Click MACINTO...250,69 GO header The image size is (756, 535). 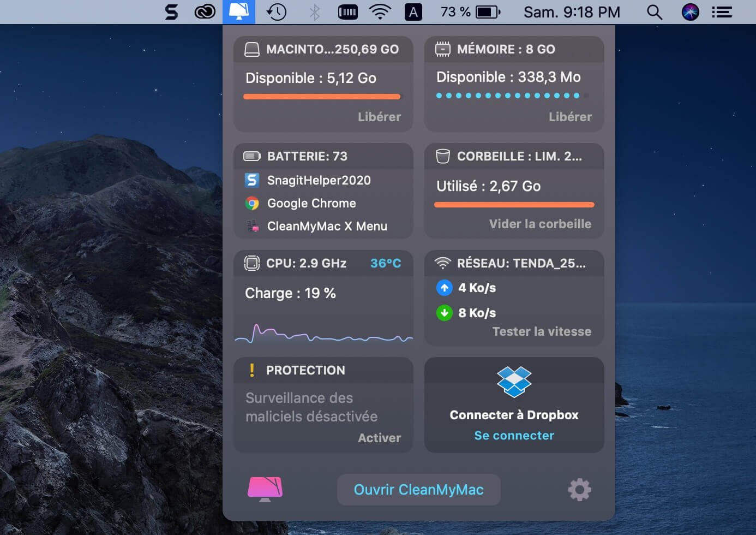click(x=332, y=49)
